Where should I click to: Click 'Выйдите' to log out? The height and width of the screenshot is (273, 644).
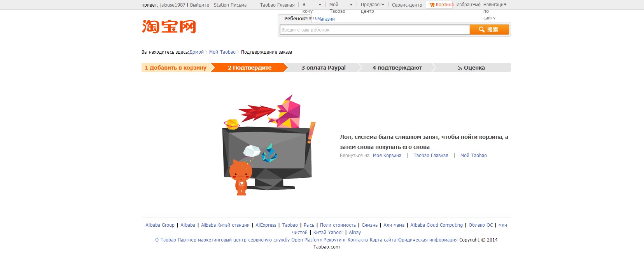199,5
